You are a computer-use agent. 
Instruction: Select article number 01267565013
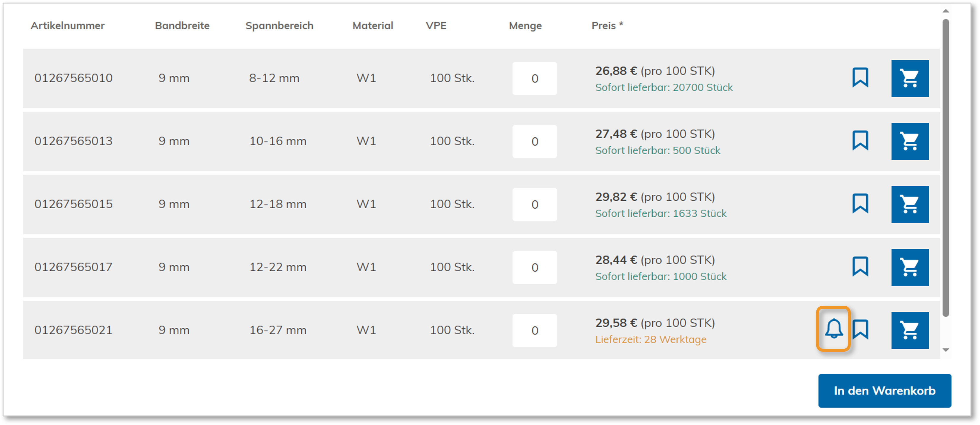[x=74, y=141]
